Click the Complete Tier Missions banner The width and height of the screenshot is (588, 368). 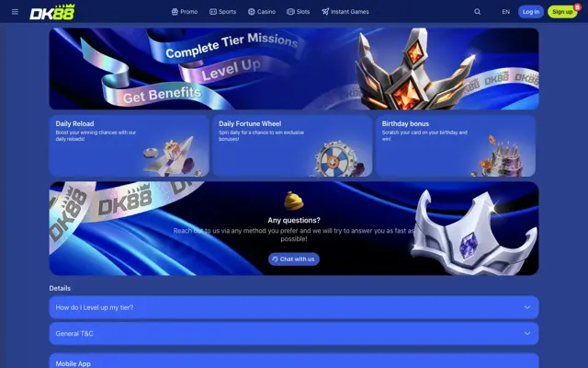click(x=294, y=69)
